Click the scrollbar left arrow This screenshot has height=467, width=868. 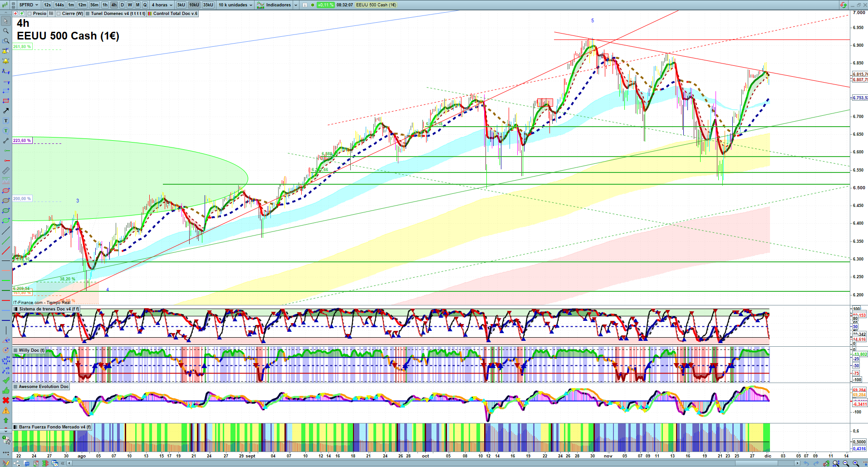[x=69, y=463]
